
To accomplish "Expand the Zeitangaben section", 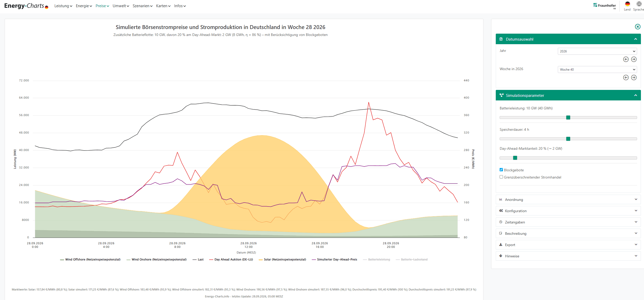I will [x=568, y=222].
